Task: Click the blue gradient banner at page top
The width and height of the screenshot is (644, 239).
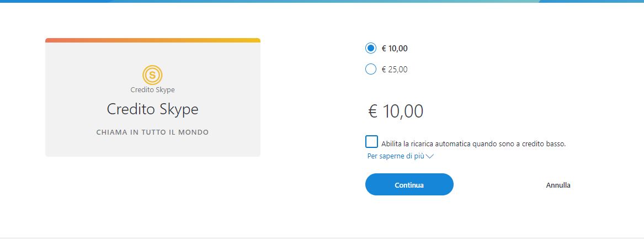Action: coord(322,1)
